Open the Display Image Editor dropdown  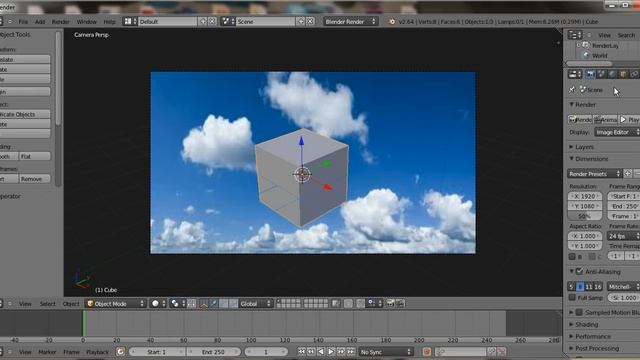tap(617, 132)
